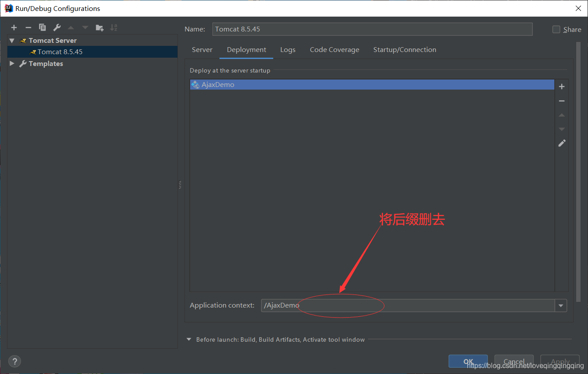Move artifact up in deployment list
Screen dimensions: 588x374
pyautogui.click(x=562, y=115)
